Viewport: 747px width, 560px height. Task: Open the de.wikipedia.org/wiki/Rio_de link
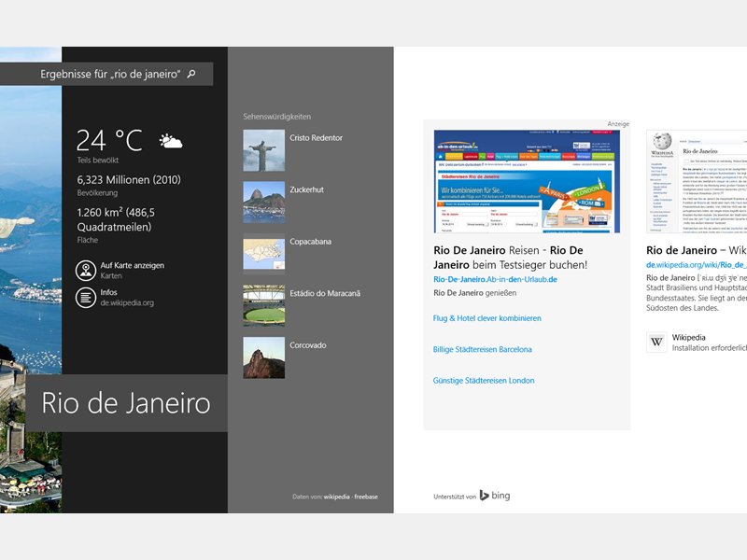click(x=697, y=265)
